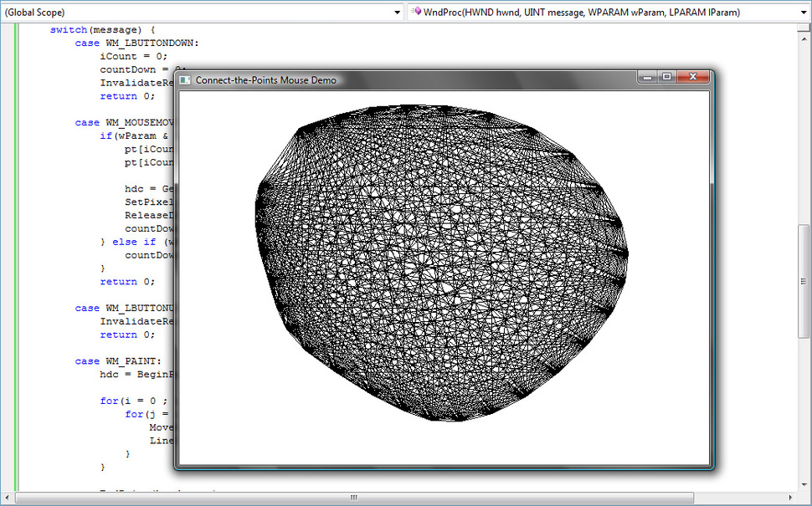Click the center of the line drawing
Viewport: 812px width, 506px height.
click(444, 263)
